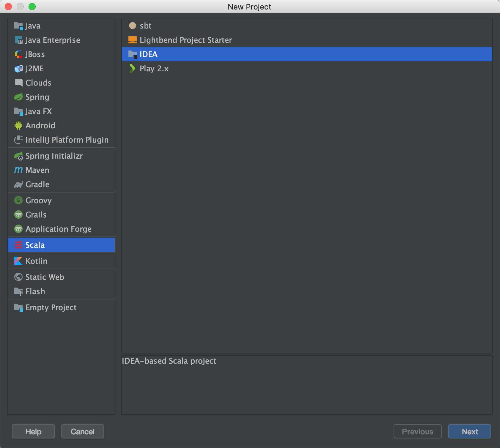The height and width of the screenshot is (448, 500).
Task: Click the Groovy G icon
Action: 18,201
